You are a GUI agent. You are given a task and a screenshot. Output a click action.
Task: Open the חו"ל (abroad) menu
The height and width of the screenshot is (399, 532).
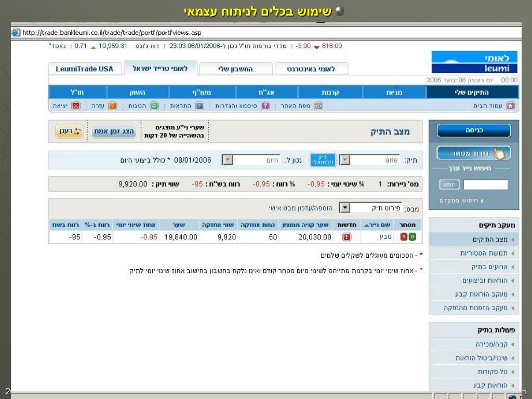pyautogui.click(x=77, y=92)
